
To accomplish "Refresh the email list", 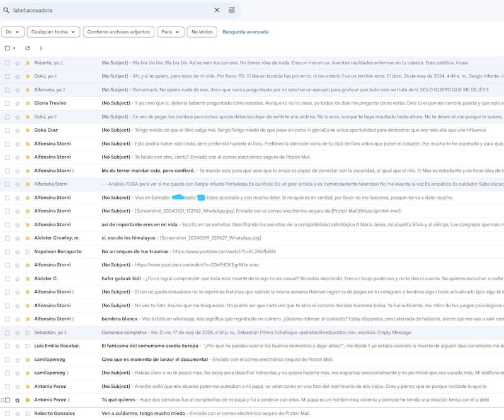I will click(x=27, y=48).
